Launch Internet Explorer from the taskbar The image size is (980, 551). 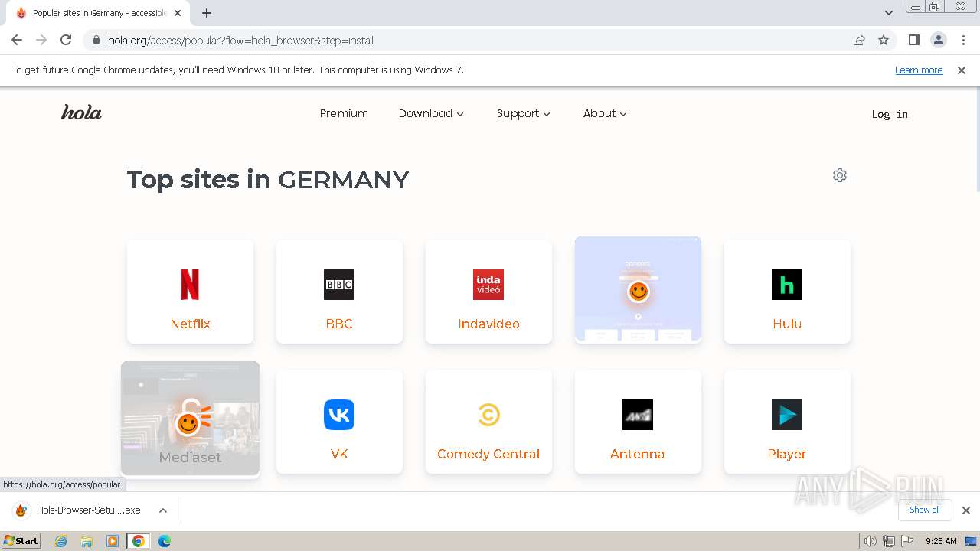point(61,541)
